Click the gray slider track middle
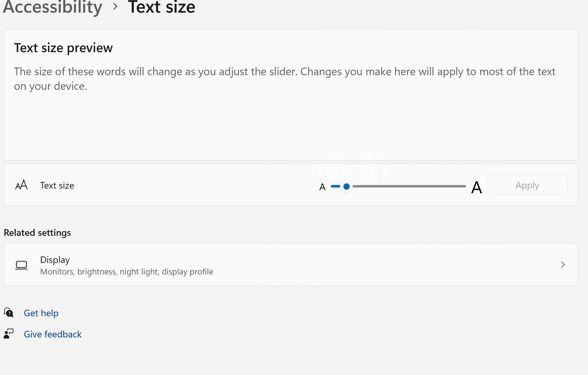Image resolution: width=588 pixels, height=375 pixels. 409,186
